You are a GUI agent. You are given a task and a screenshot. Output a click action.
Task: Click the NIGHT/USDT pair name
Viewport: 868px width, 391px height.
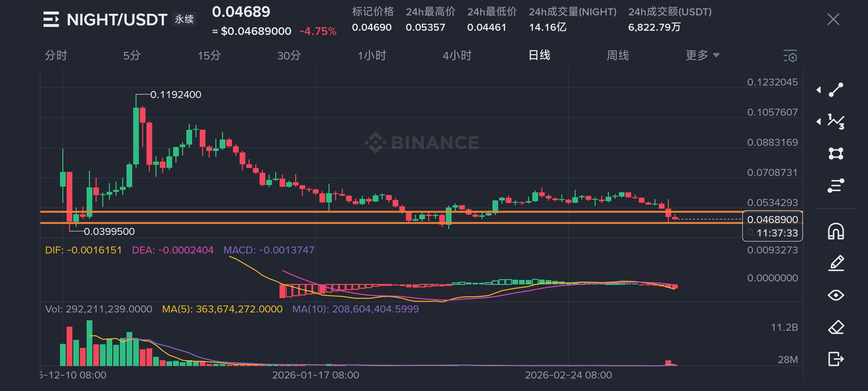point(117,20)
